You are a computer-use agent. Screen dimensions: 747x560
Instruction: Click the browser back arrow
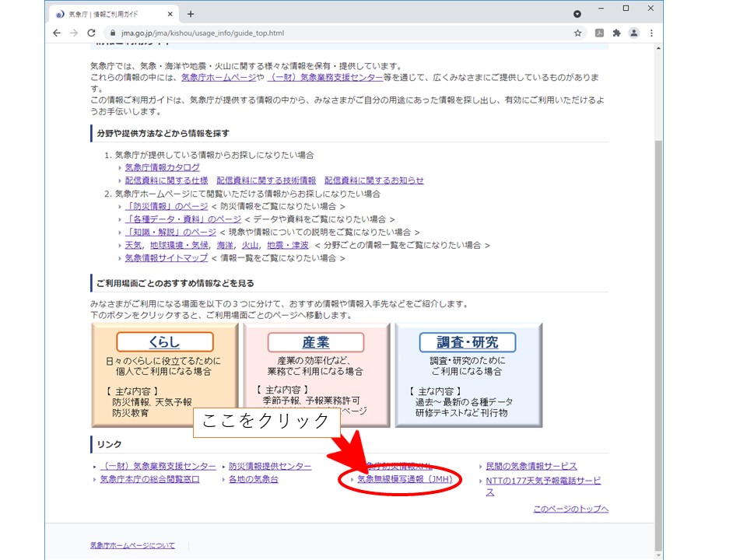(x=57, y=33)
